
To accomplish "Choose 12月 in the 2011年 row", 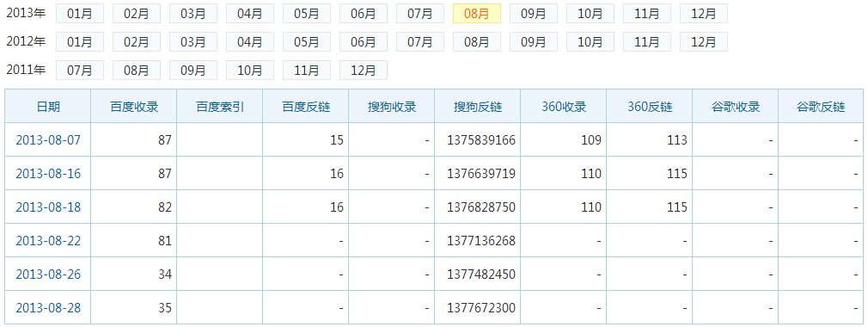I will click(x=364, y=70).
